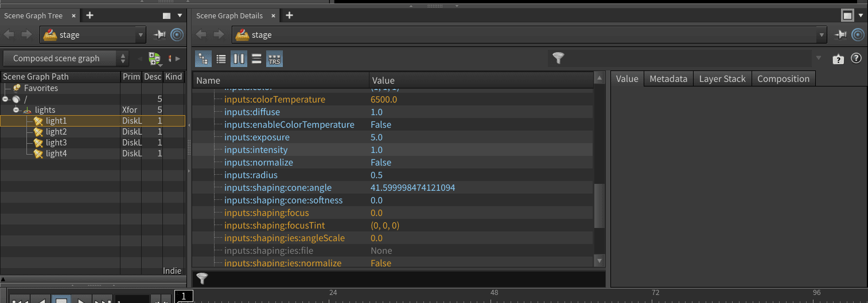Click light2 disk light icon
The height and width of the screenshot is (303, 868).
click(x=38, y=132)
